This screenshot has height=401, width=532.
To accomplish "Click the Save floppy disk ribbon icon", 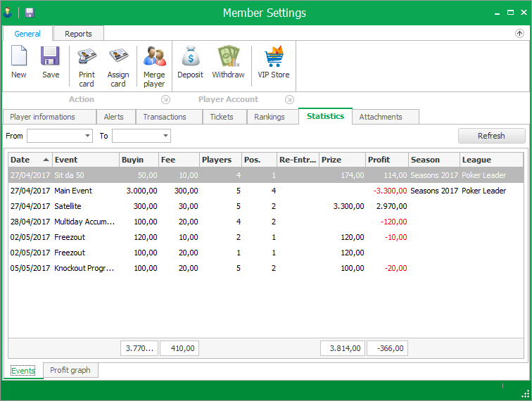I will click(50, 56).
